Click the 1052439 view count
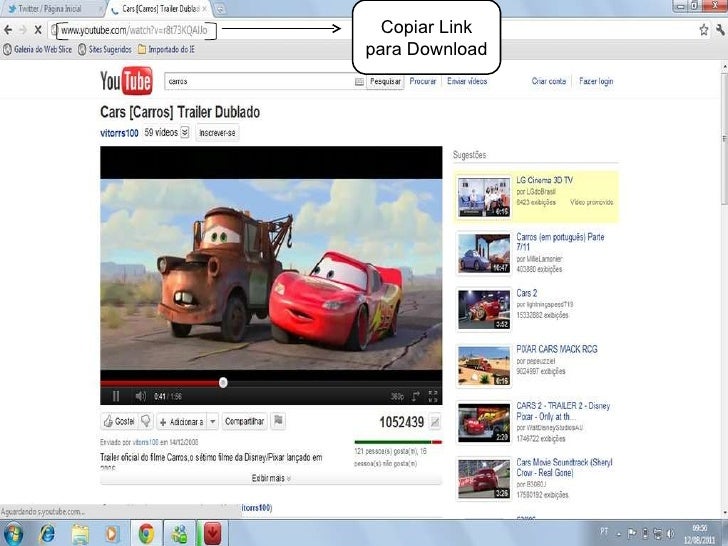 click(402, 422)
